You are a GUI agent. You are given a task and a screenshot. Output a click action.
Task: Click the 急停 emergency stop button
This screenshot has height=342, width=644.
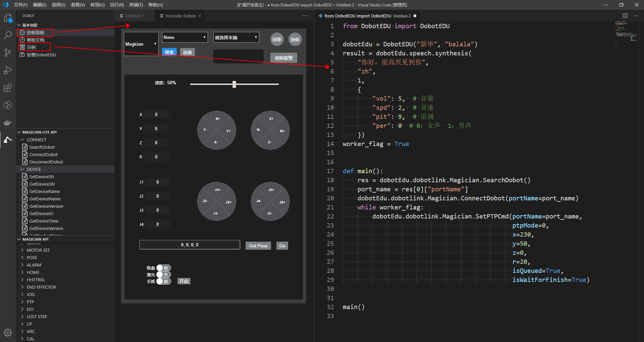(295, 40)
